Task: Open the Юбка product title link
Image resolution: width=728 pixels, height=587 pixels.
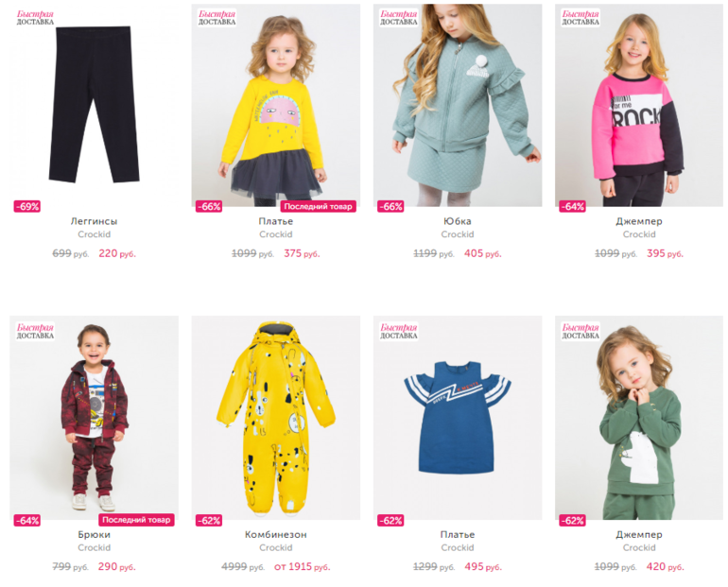Action: point(458,221)
